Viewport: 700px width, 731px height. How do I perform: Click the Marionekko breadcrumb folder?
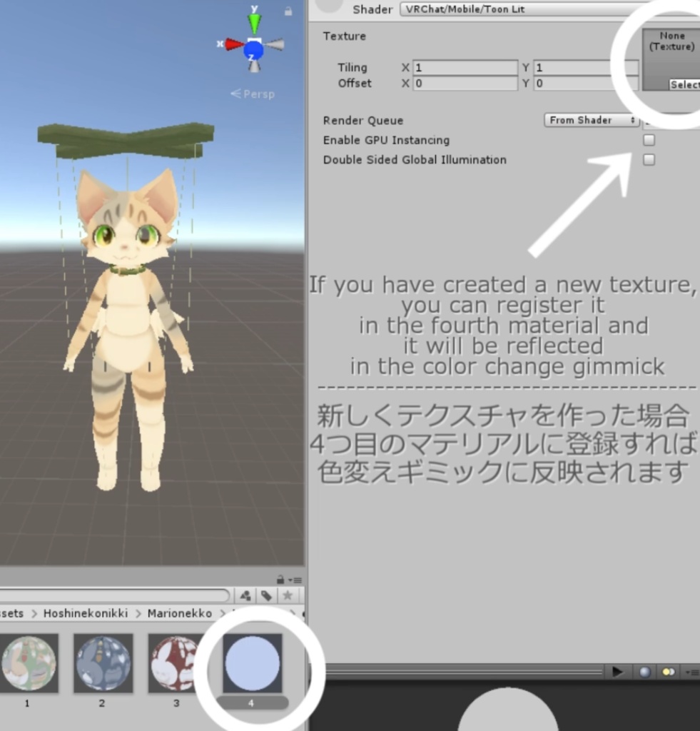click(x=179, y=613)
